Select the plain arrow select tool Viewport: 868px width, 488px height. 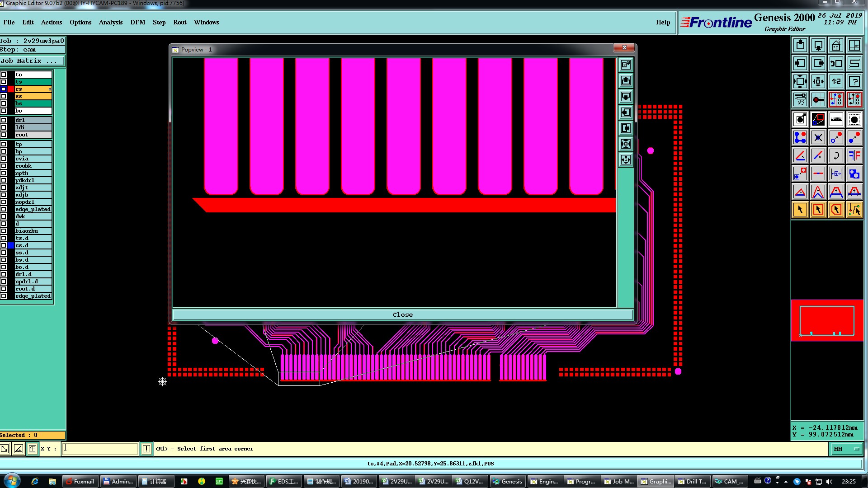pos(800,210)
